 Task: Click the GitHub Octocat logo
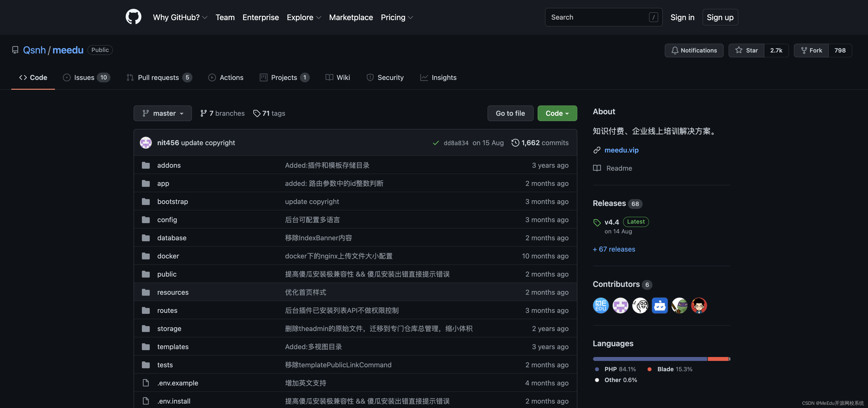[x=134, y=17]
